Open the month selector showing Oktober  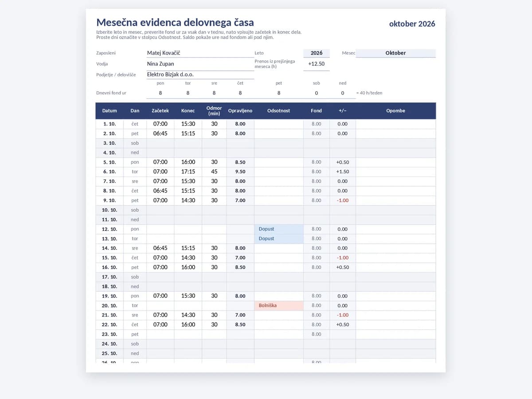tap(395, 53)
